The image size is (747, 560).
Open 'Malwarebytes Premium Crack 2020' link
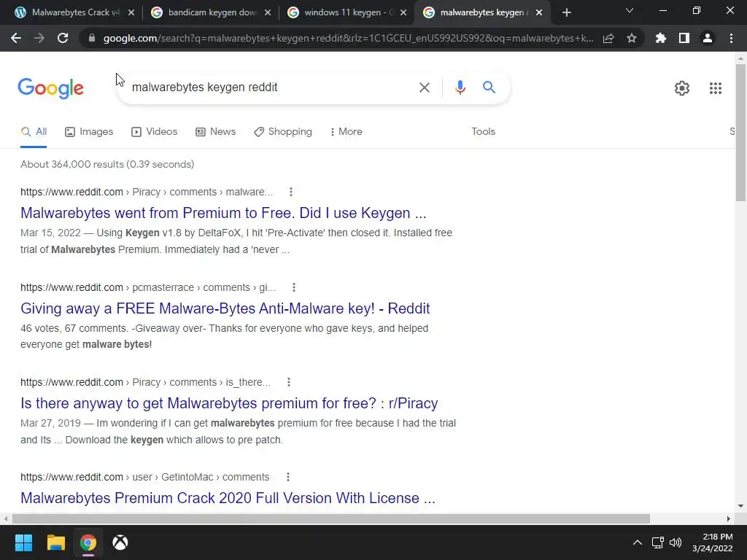point(228,498)
